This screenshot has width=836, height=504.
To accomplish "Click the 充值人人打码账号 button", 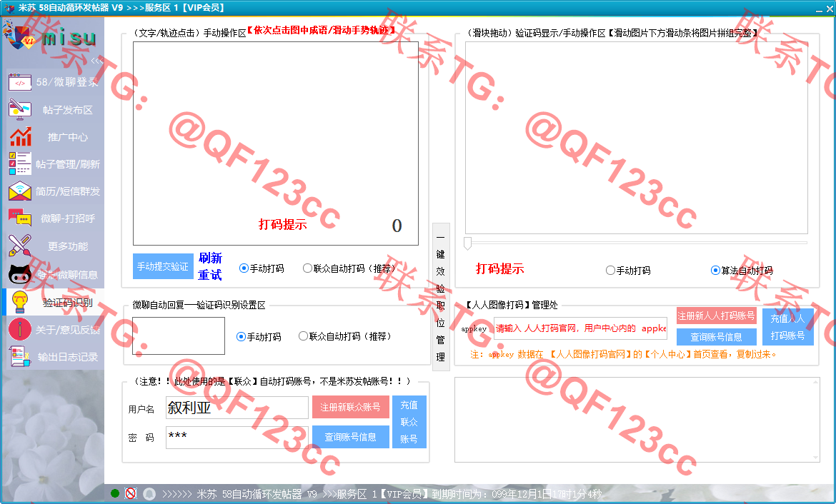I will [x=787, y=326].
